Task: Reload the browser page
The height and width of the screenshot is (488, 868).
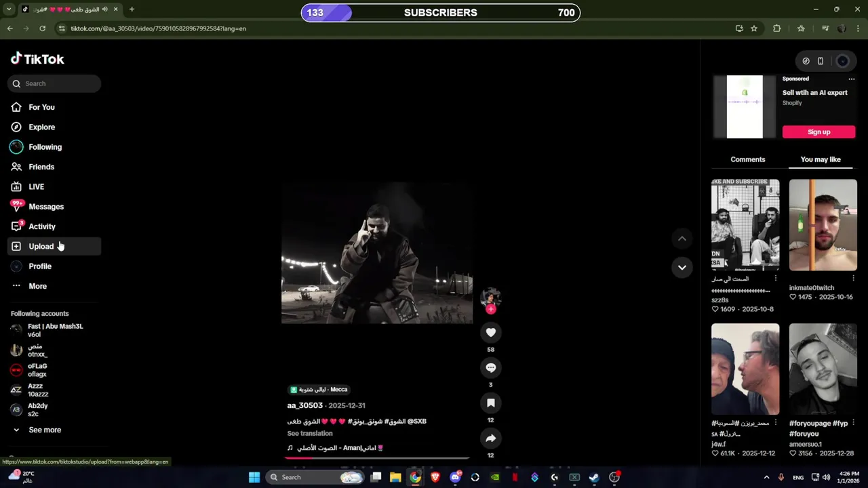Action: (x=42, y=28)
